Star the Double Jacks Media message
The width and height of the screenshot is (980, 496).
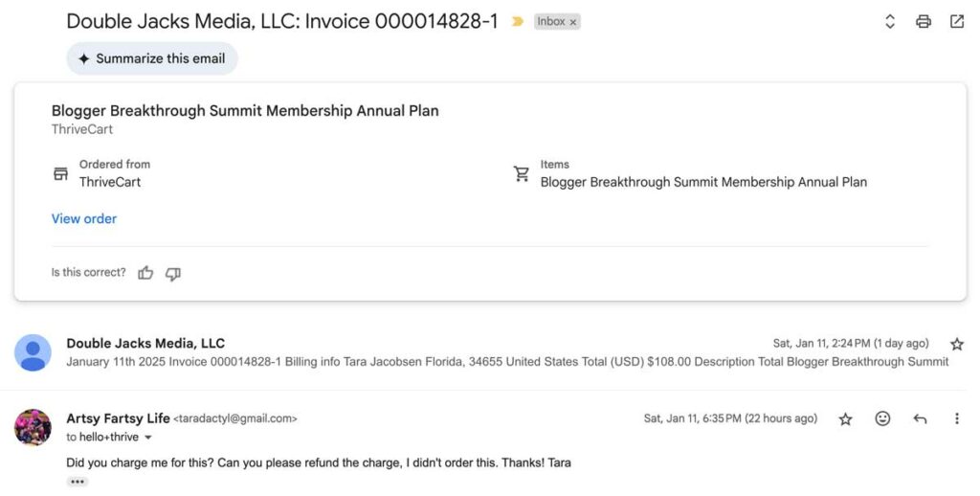(x=957, y=344)
